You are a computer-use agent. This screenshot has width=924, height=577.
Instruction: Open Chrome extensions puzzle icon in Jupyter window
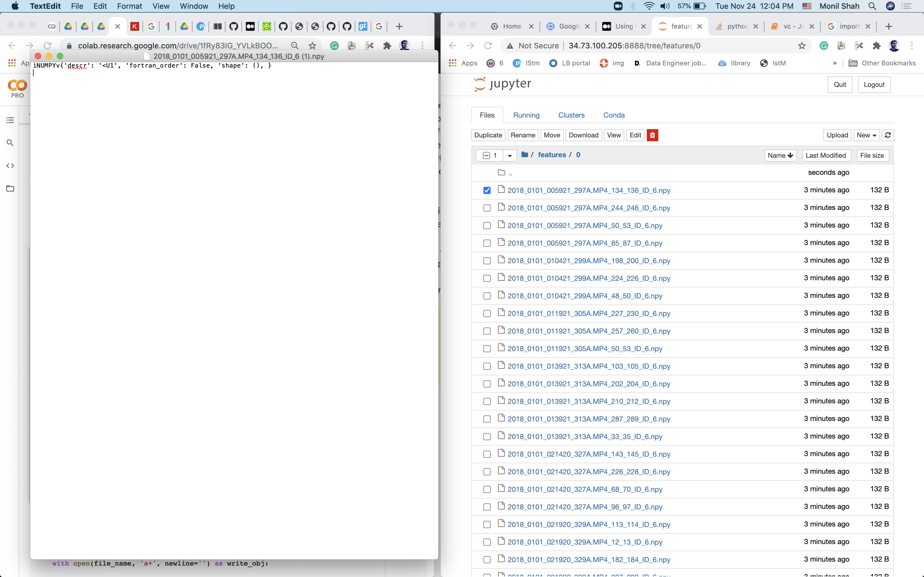tap(876, 46)
